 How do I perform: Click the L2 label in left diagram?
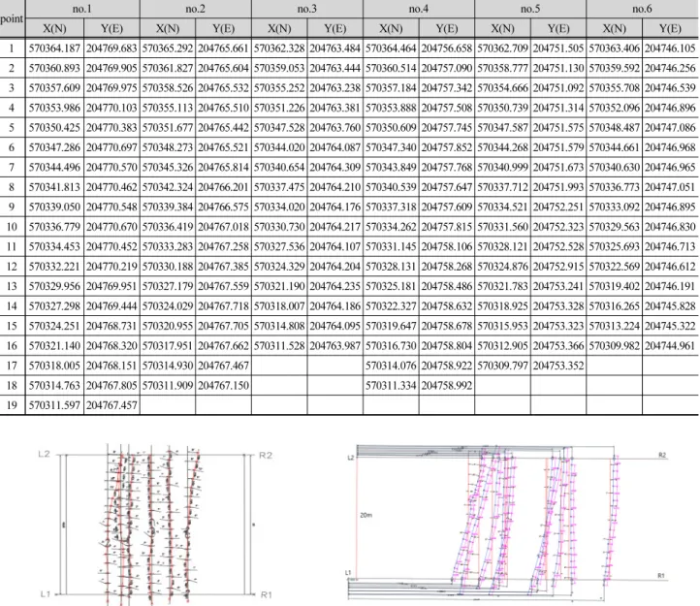coord(45,455)
